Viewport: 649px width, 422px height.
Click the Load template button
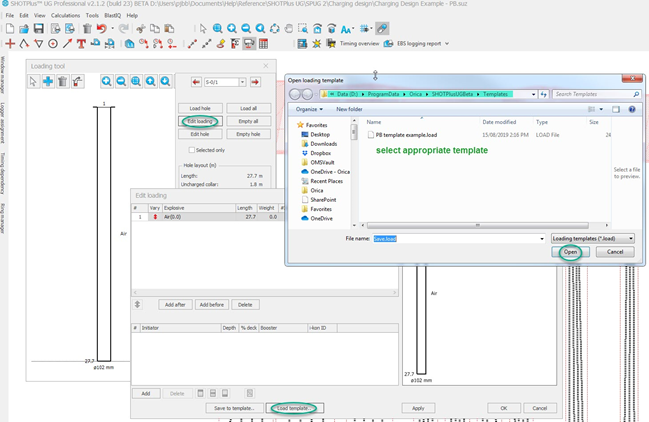pos(294,408)
